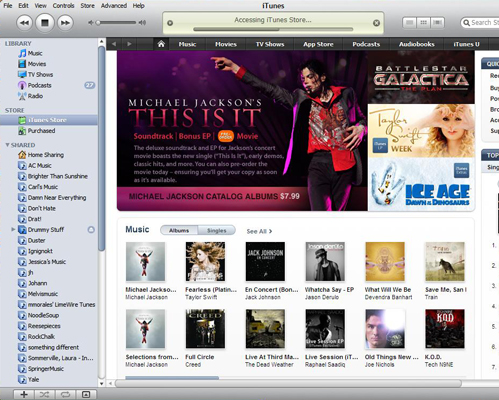499x400 pixels.
Task: Skip ahead with the fast-forward button
Action: pos(65,23)
